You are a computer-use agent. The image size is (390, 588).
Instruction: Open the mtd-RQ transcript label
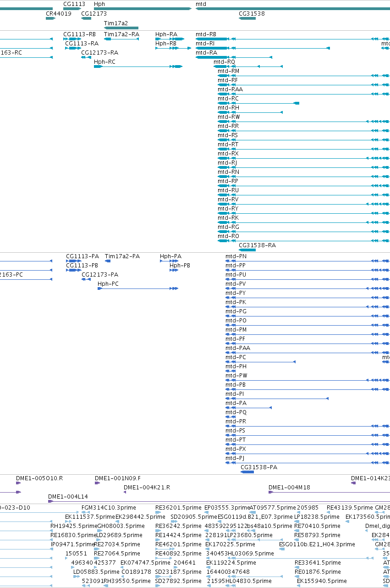click(224, 62)
